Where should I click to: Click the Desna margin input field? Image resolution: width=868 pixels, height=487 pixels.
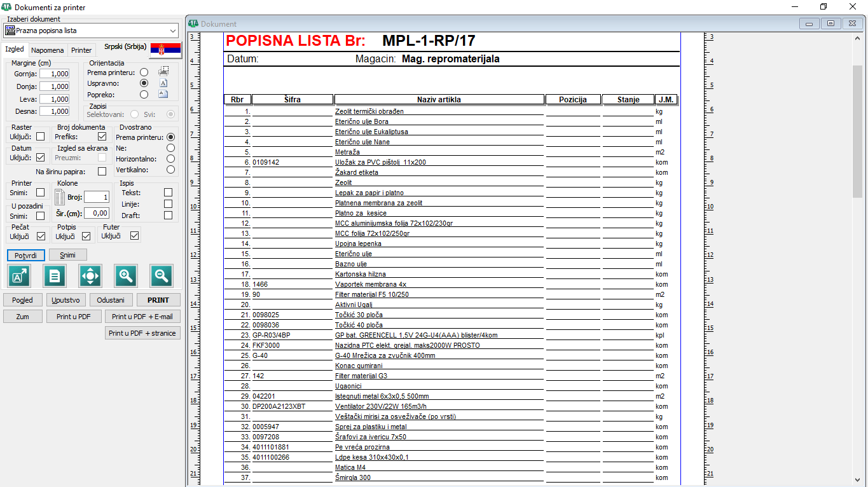[55, 111]
